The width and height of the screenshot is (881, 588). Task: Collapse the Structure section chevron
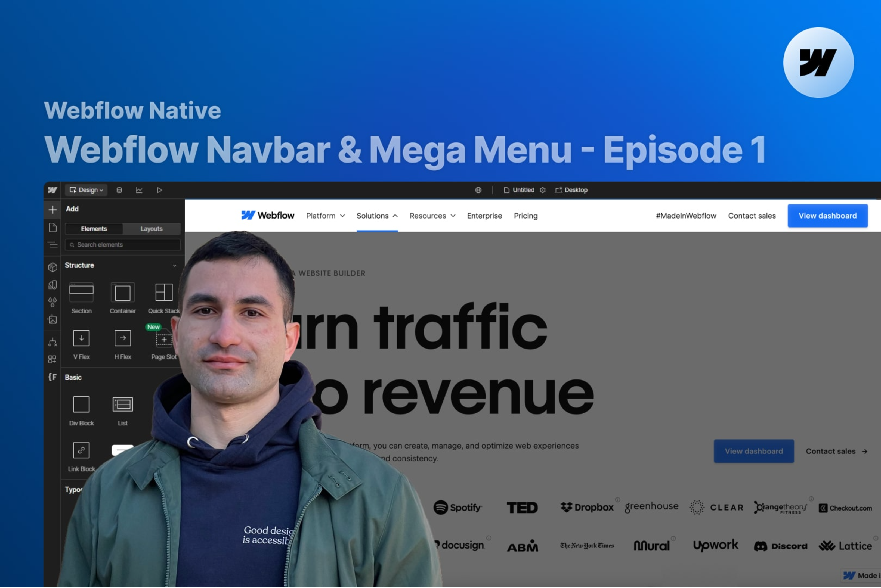click(x=174, y=266)
